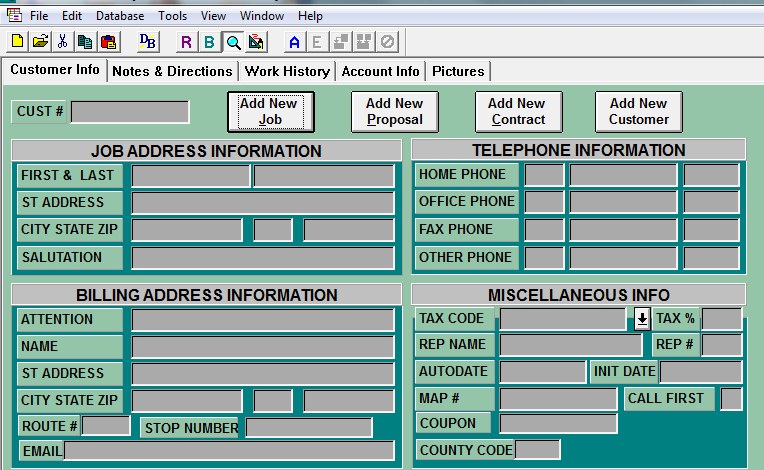The image size is (764, 470).
Task: Click the Email input field
Action: tap(229, 451)
